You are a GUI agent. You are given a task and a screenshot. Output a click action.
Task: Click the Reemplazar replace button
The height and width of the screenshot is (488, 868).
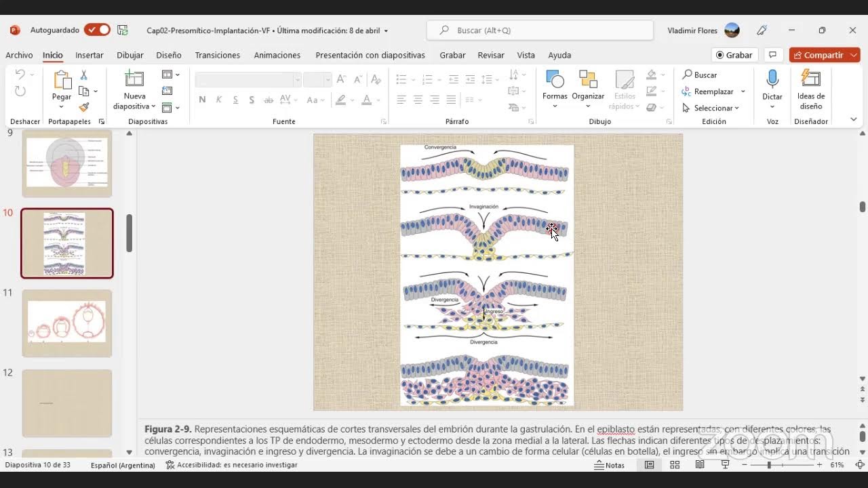[x=709, y=91]
